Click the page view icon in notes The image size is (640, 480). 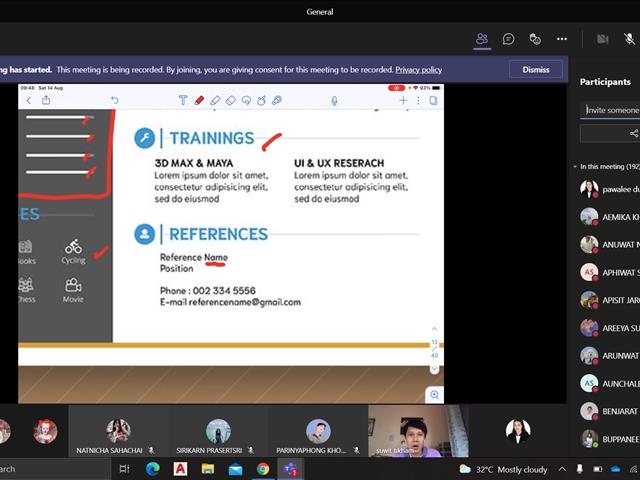click(433, 100)
